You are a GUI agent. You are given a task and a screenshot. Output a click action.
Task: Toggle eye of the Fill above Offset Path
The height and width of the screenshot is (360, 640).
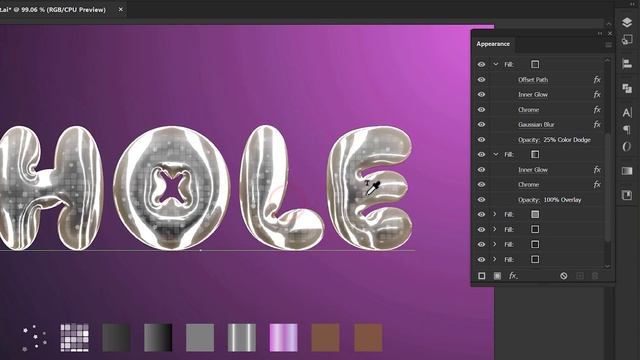coord(482,64)
